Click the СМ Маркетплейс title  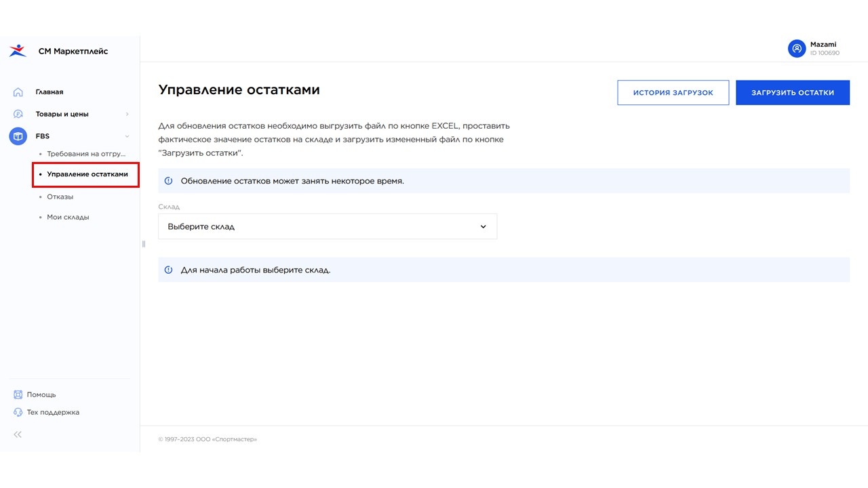73,51
